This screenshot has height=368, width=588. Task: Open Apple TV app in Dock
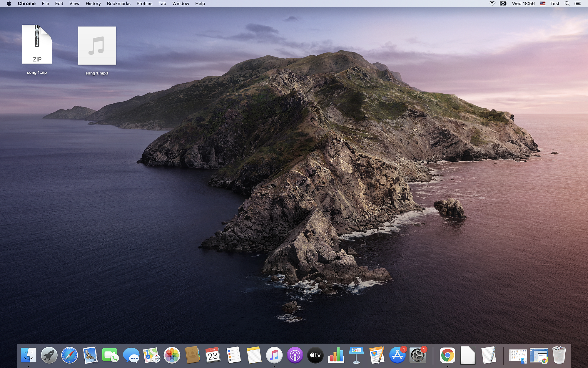pos(315,355)
